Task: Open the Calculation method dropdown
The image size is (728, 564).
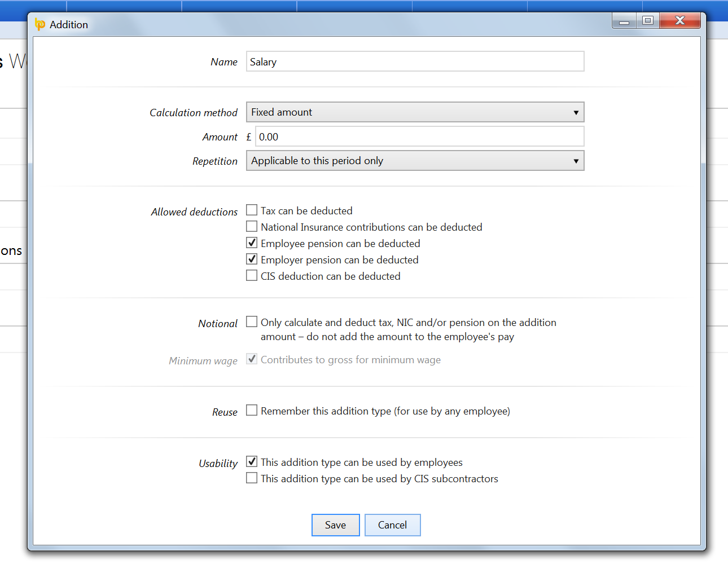Action: click(415, 112)
